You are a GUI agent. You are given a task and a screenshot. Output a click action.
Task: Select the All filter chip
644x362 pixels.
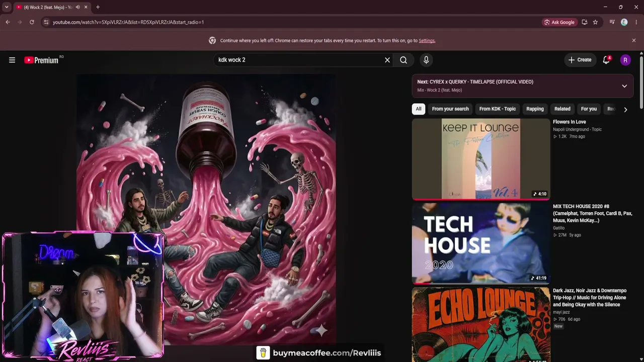tap(418, 109)
